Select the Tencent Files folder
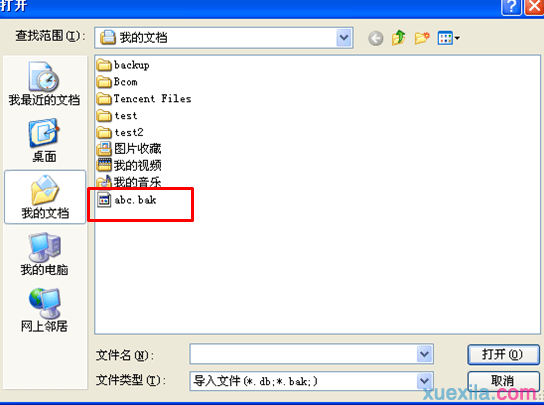This screenshot has height=405, width=544. 144,99
